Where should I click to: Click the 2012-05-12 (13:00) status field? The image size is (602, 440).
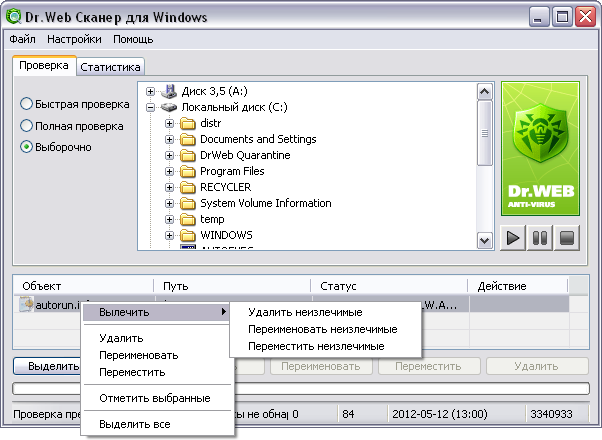(456, 414)
